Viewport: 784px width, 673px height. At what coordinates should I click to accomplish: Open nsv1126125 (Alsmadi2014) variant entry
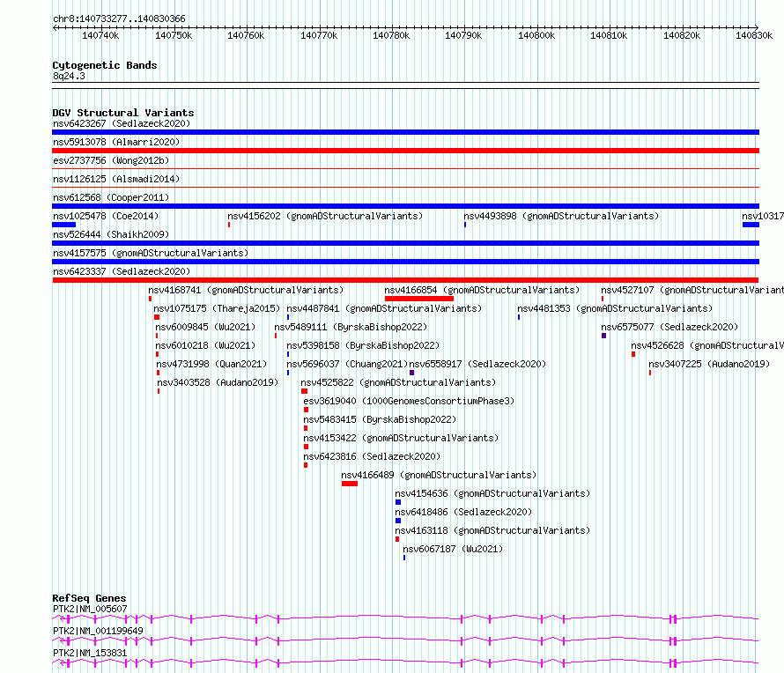tap(116, 179)
